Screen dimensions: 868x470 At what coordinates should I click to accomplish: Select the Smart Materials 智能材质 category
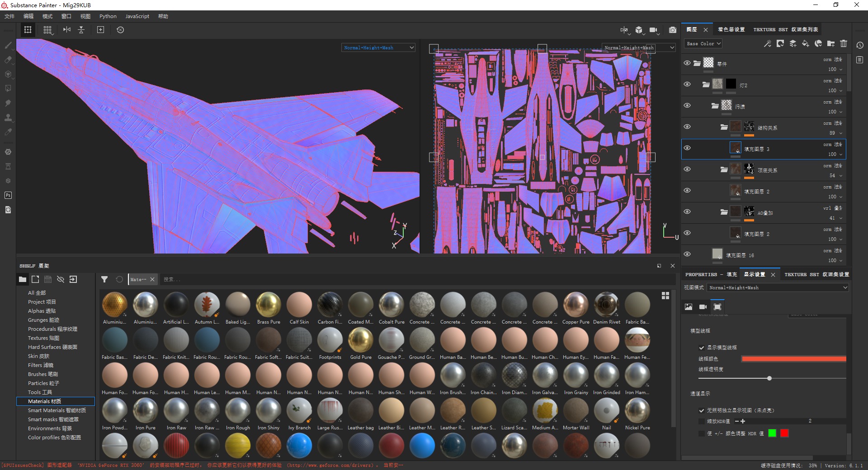click(x=57, y=410)
